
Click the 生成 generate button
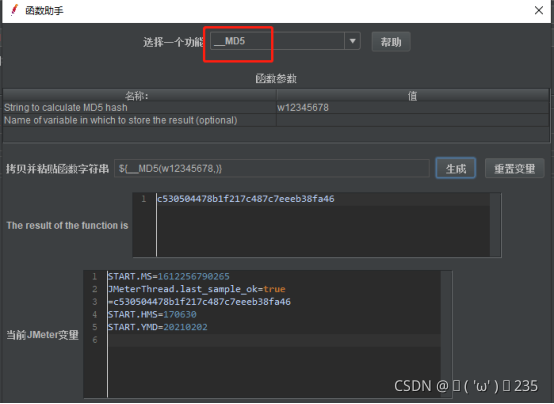[455, 169]
